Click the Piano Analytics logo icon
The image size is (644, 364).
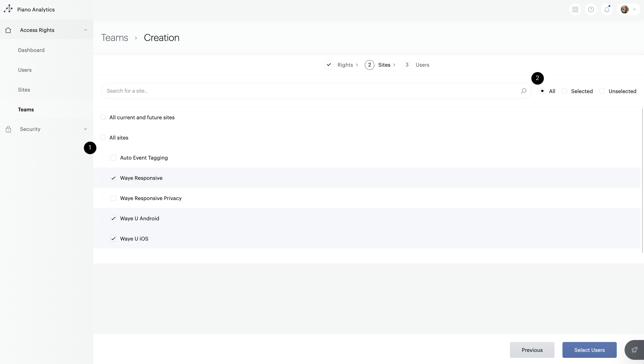click(8, 9)
